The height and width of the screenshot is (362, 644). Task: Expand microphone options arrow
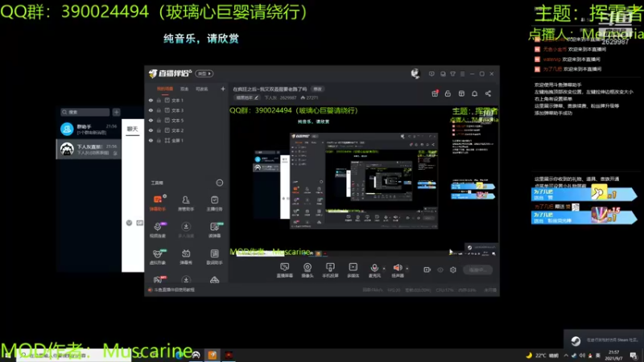(384, 269)
